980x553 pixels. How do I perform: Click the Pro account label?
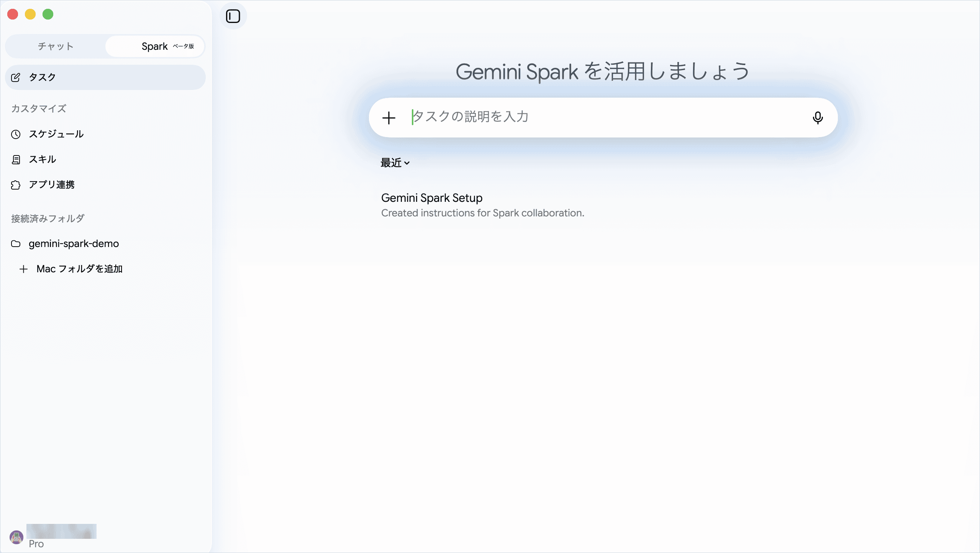(36, 544)
